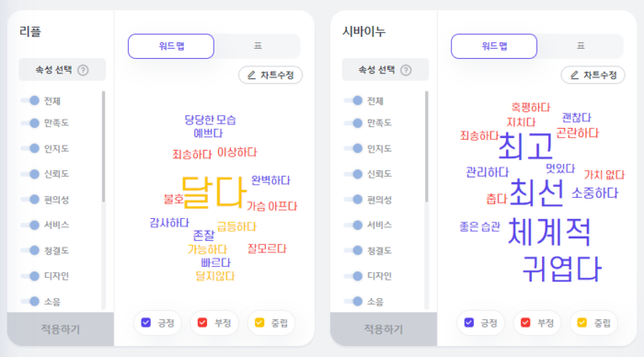Click help icon beside 속성 선택 in 리플 panel
The image size is (644, 357).
pos(83,70)
